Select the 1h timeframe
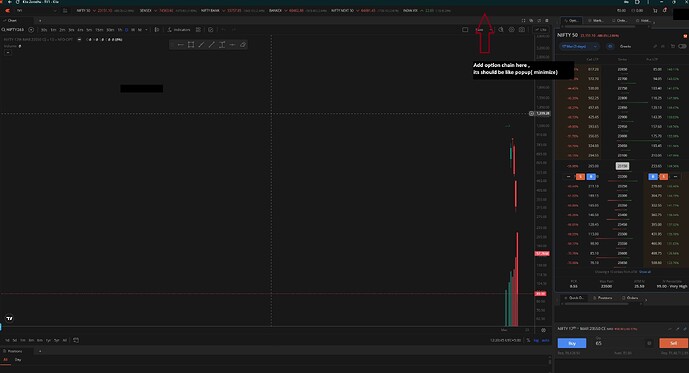This screenshot has width=689, height=373. pyautogui.click(x=120, y=30)
